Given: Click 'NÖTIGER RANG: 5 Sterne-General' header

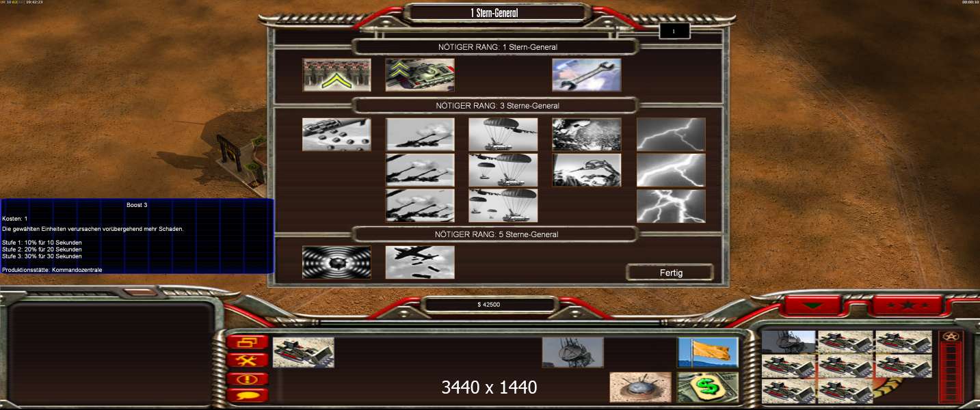Looking at the screenshot, I should (497, 234).
